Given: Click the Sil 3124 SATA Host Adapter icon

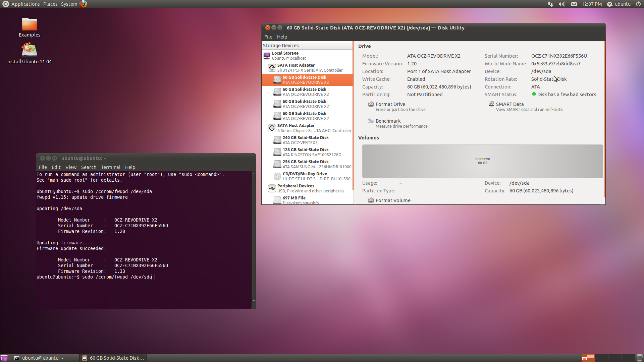Looking at the screenshot, I should tap(272, 67).
